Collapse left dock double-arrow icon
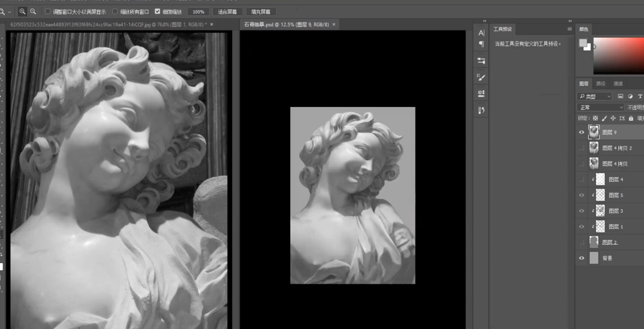The height and width of the screenshot is (329, 644). point(484,21)
